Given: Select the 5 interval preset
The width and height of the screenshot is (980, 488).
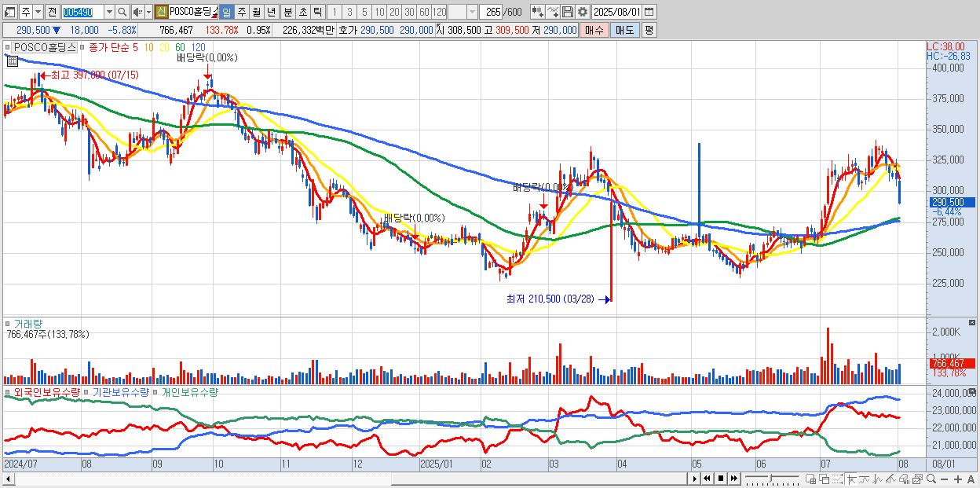Looking at the screenshot, I should [x=364, y=12].
